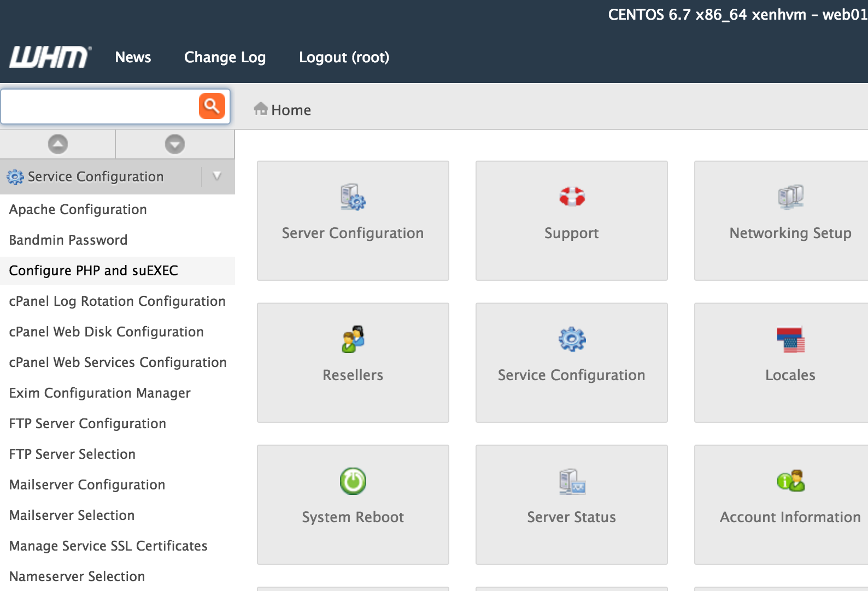Image resolution: width=868 pixels, height=591 pixels.
Task: Click the WHM logo
Action: click(50, 57)
